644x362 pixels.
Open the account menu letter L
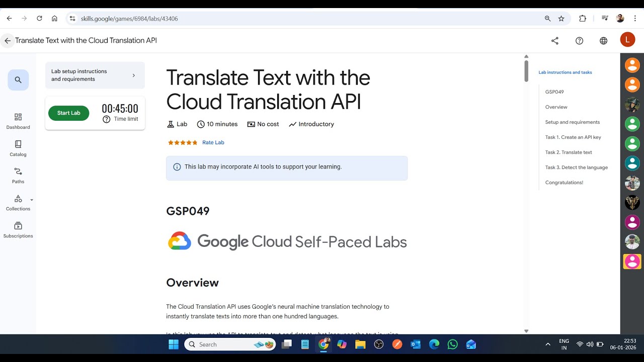click(x=627, y=40)
